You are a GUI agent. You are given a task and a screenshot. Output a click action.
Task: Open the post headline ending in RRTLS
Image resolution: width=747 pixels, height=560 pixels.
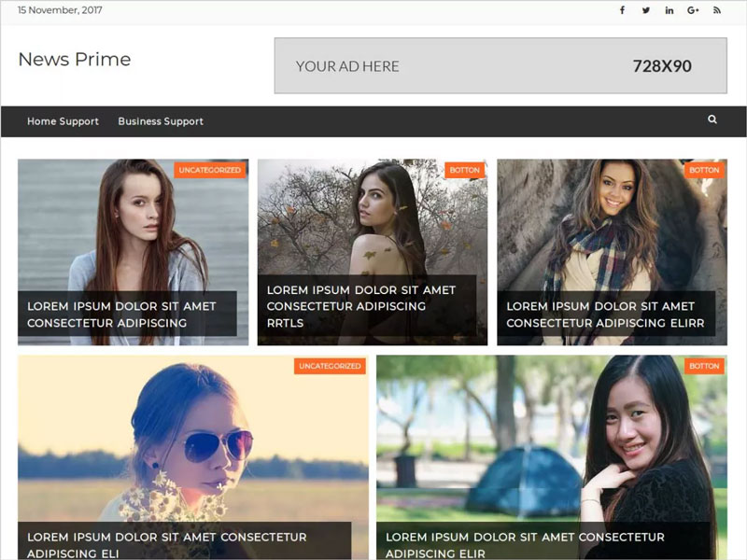click(x=360, y=306)
